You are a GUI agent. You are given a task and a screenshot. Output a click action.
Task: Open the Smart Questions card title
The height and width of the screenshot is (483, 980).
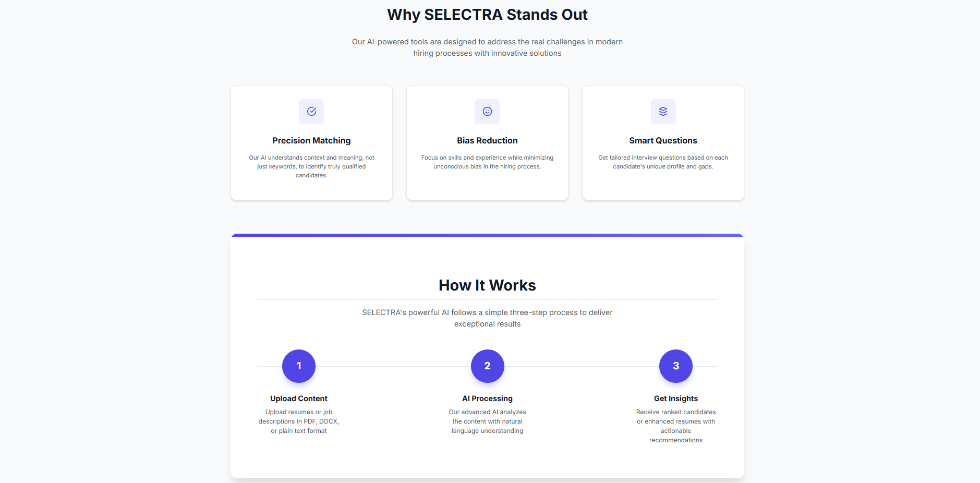(663, 141)
